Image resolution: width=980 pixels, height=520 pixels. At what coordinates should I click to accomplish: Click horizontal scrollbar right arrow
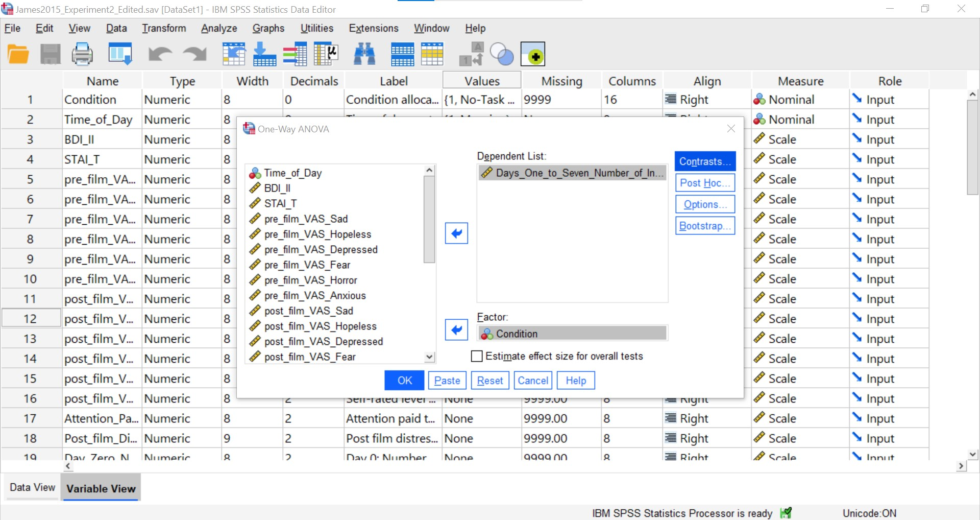[962, 466]
